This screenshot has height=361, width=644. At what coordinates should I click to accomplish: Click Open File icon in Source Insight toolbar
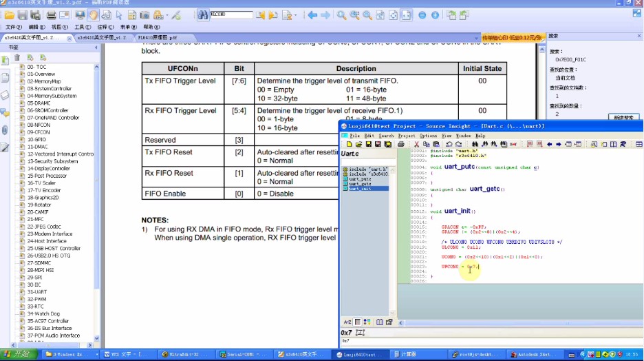[x=358, y=144]
